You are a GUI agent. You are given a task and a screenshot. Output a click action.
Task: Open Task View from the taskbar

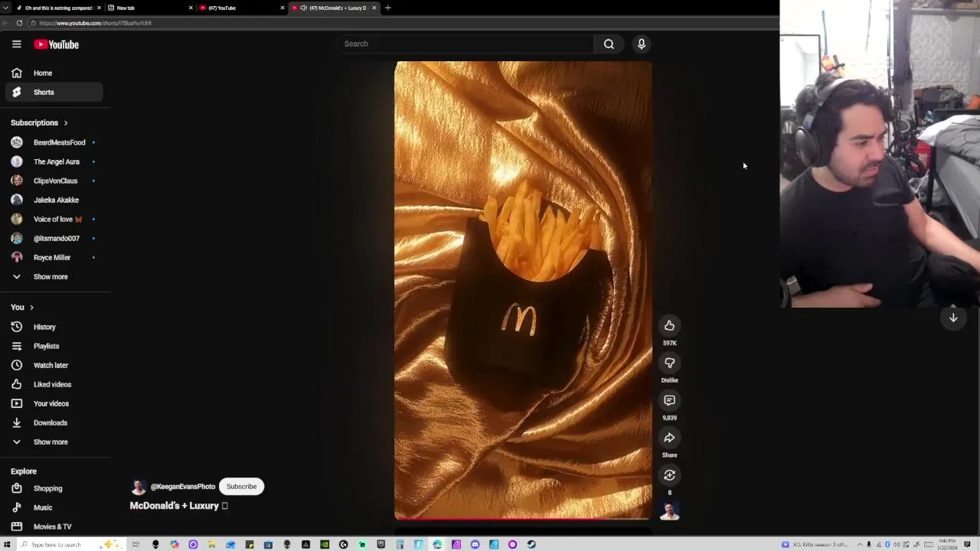136,545
